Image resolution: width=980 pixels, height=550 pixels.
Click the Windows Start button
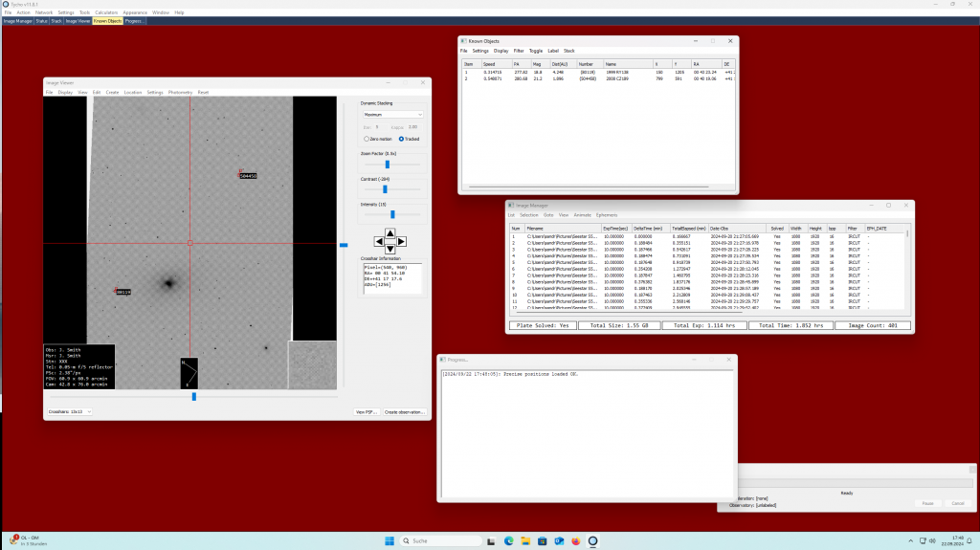(388, 540)
